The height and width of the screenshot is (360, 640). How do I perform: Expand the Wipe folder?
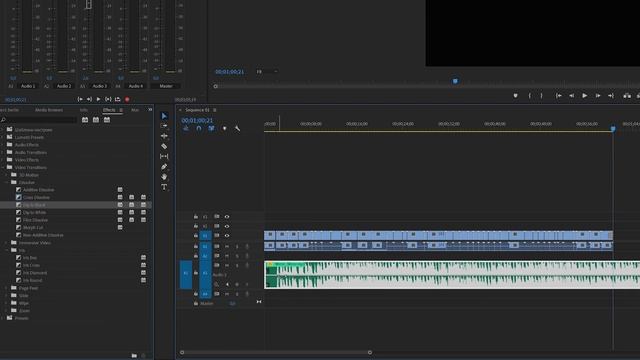click(7, 303)
